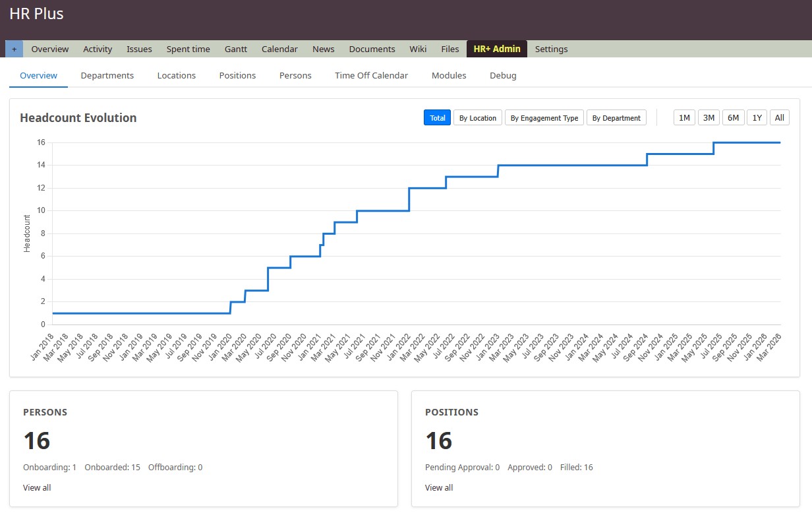Switch to the Departments sub-tab

[107, 75]
